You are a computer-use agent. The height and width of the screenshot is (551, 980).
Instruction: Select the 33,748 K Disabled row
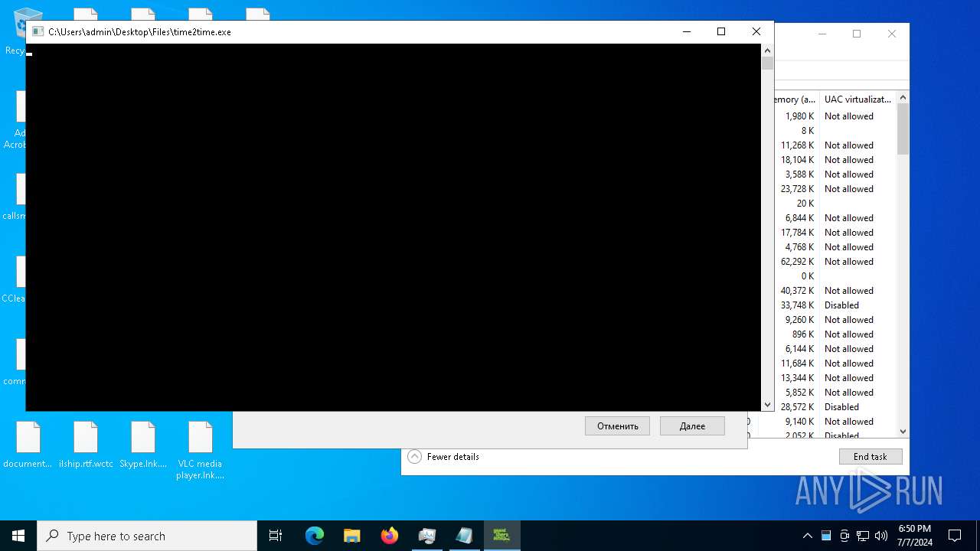click(835, 305)
